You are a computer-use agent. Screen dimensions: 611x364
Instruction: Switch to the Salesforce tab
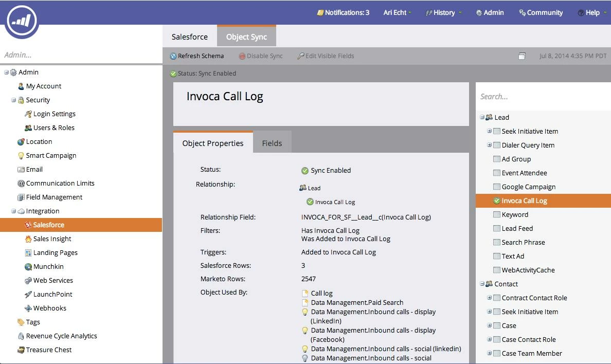click(x=190, y=37)
